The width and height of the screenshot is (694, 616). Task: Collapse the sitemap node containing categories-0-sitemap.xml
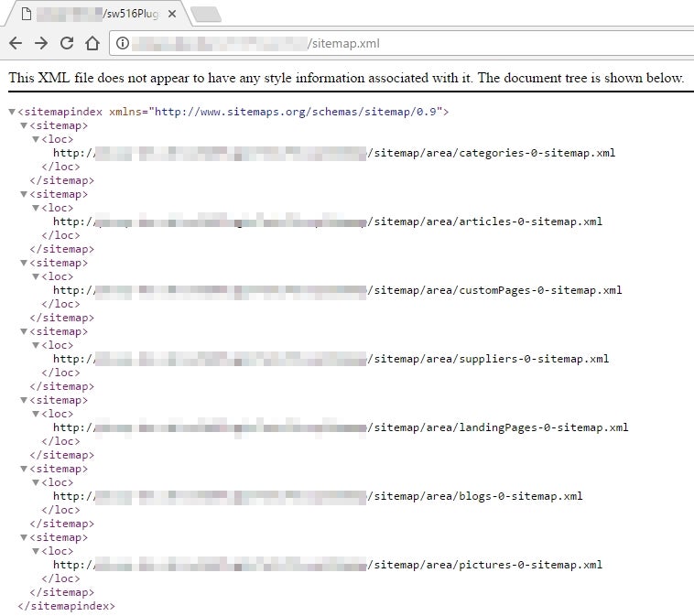(x=24, y=125)
